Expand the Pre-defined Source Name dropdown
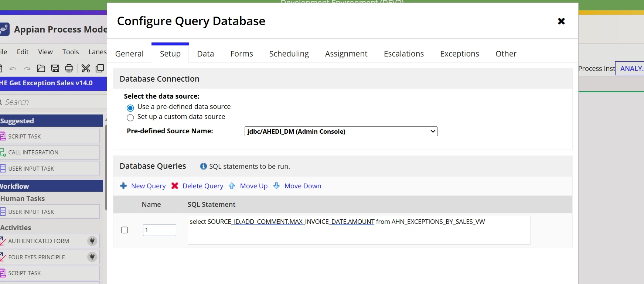 pyautogui.click(x=341, y=131)
